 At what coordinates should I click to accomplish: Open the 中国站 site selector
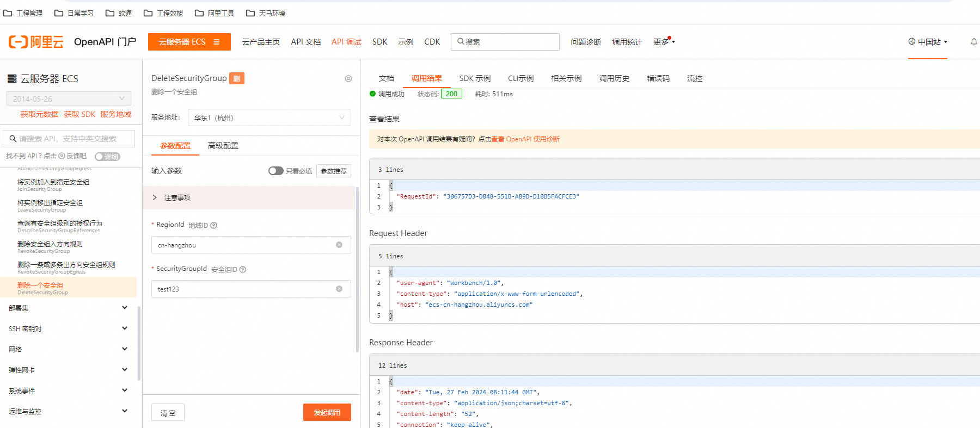[x=928, y=42]
